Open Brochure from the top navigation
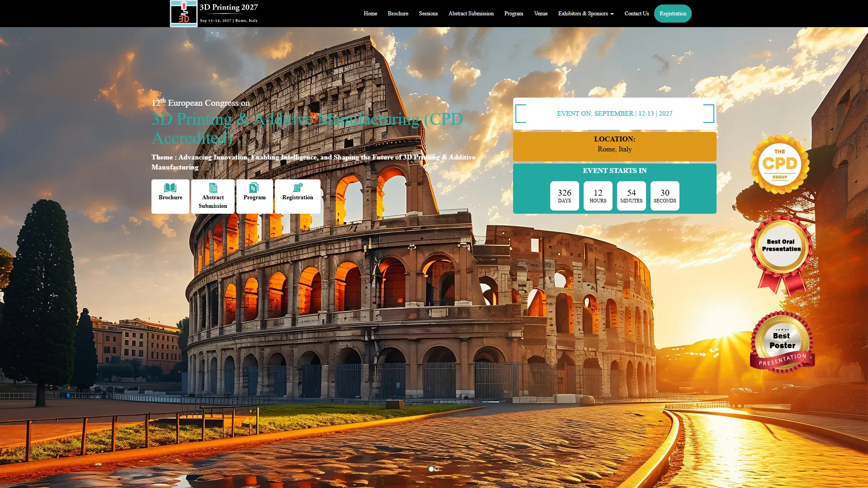 [x=398, y=14]
